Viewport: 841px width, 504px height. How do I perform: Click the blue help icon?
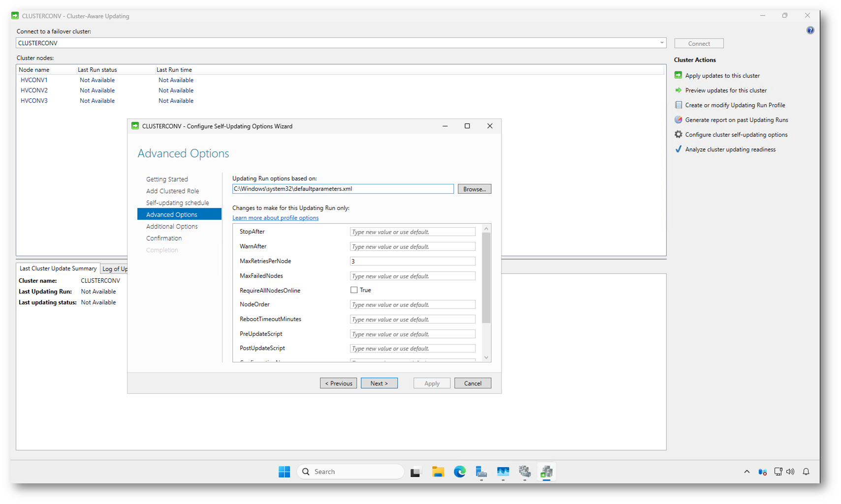click(x=810, y=30)
